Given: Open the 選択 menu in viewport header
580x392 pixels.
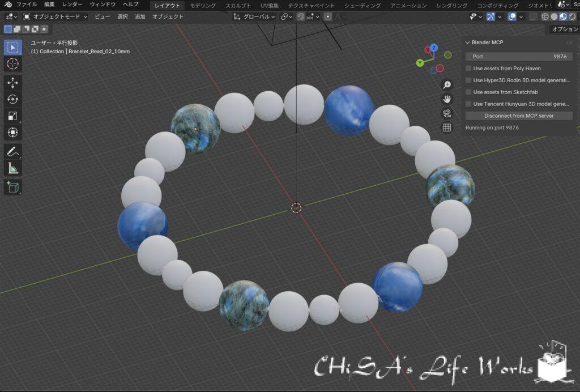Looking at the screenshot, I should click(122, 16).
